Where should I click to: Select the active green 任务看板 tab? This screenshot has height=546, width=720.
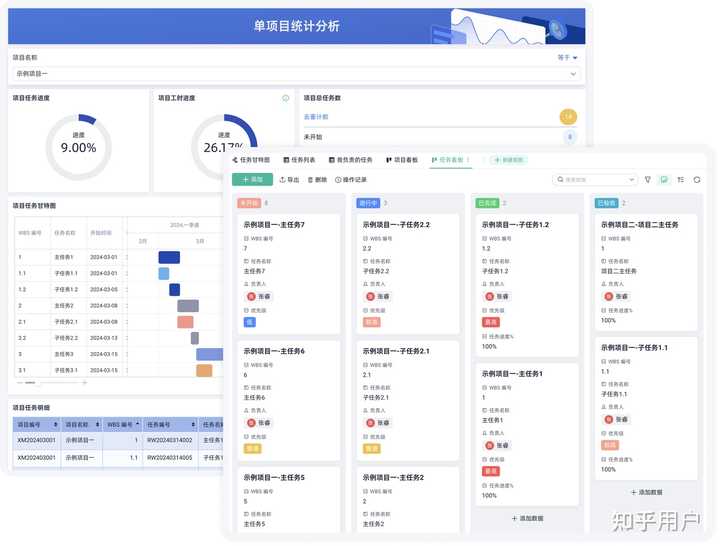[450, 160]
